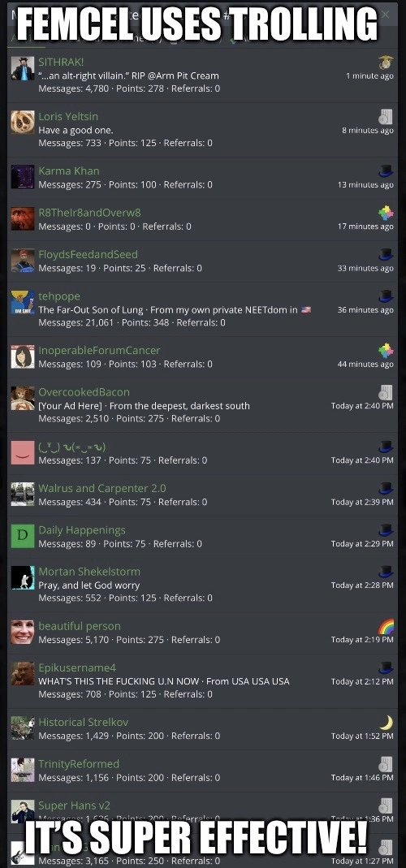The image size is (406, 868).
Task: Click TrinityReformed's grey medal badge icon
Action: (x=386, y=764)
